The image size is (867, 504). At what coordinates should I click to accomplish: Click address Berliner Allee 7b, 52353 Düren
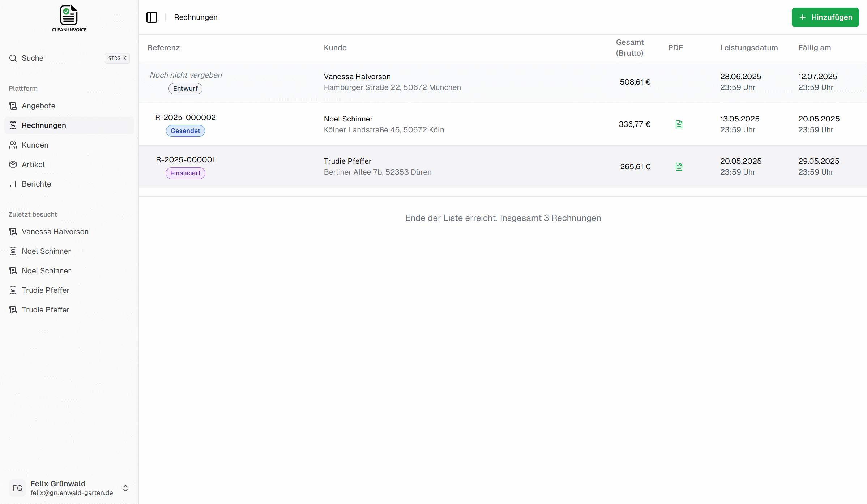tap(377, 172)
